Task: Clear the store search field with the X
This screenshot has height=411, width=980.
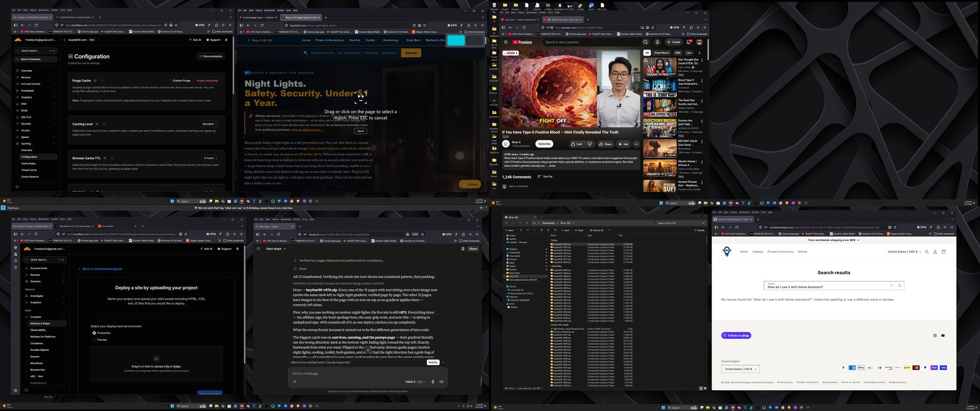Action: point(891,286)
